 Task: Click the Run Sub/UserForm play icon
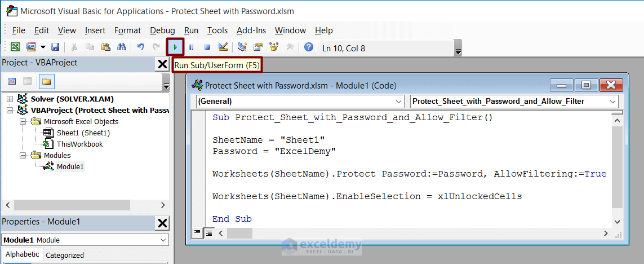[x=176, y=47]
